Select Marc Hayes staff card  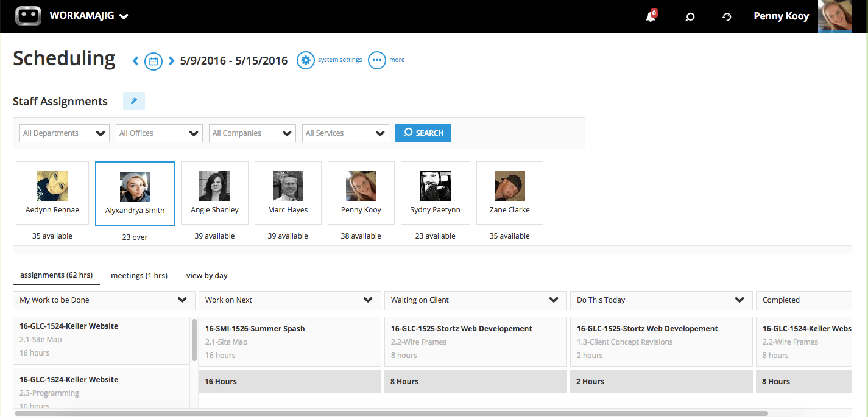tap(288, 193)
